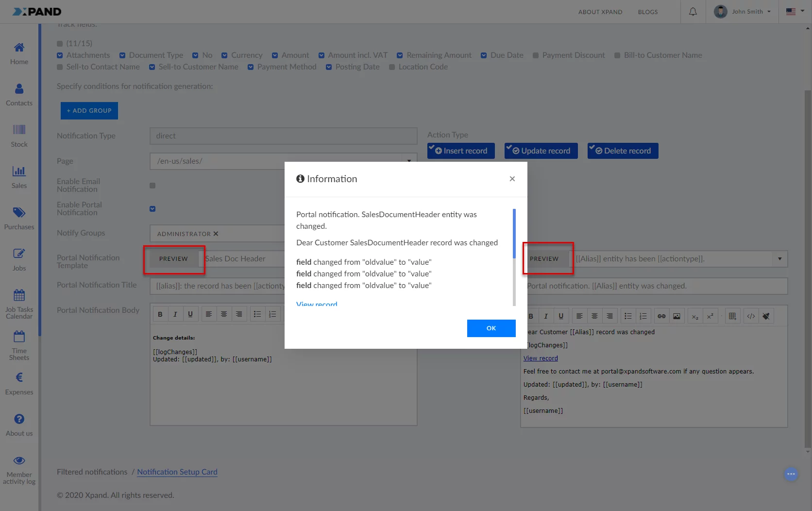
Task: Open the language flag dropdown
Action: coord(795,12)
